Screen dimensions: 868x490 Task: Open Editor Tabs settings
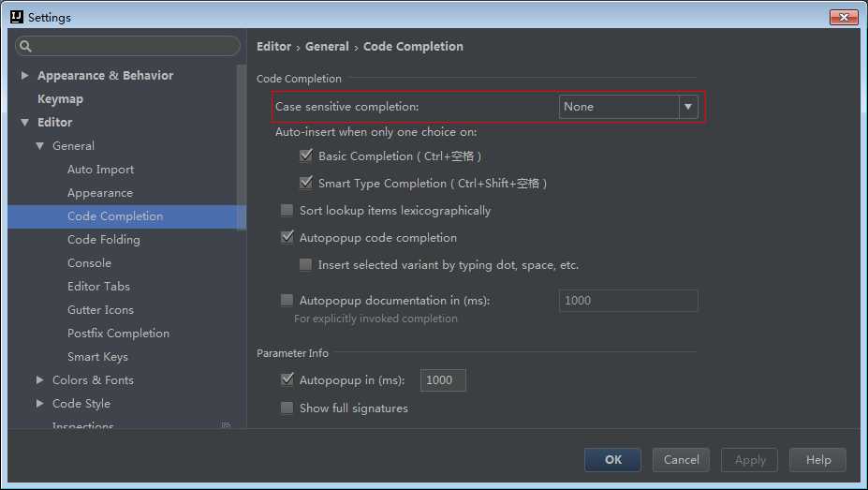coord(98,287)
